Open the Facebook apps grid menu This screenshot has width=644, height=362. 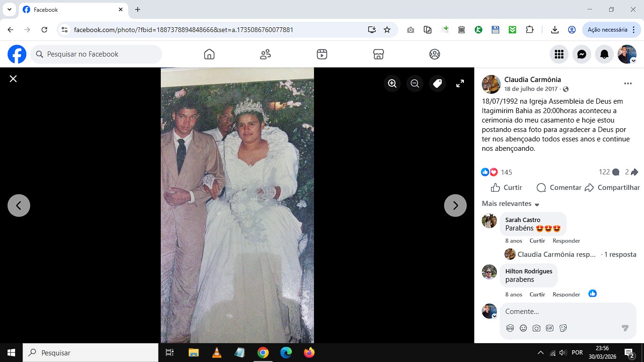559,54
